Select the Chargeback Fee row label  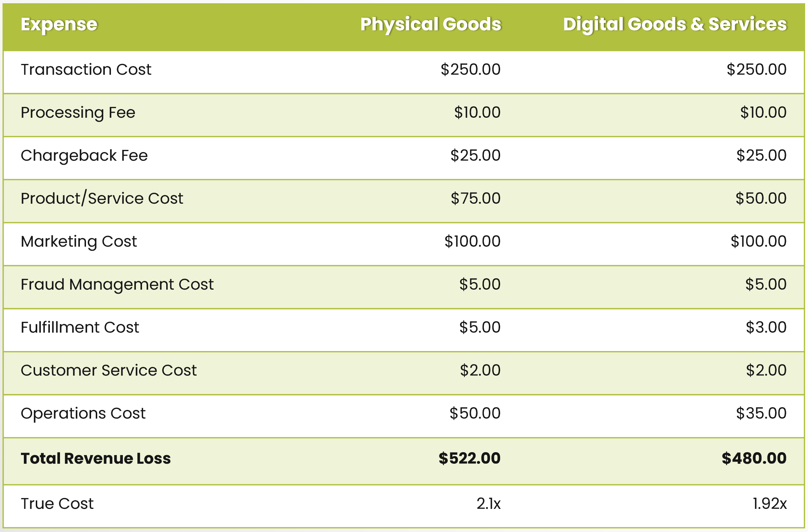[x=84, y=156]
